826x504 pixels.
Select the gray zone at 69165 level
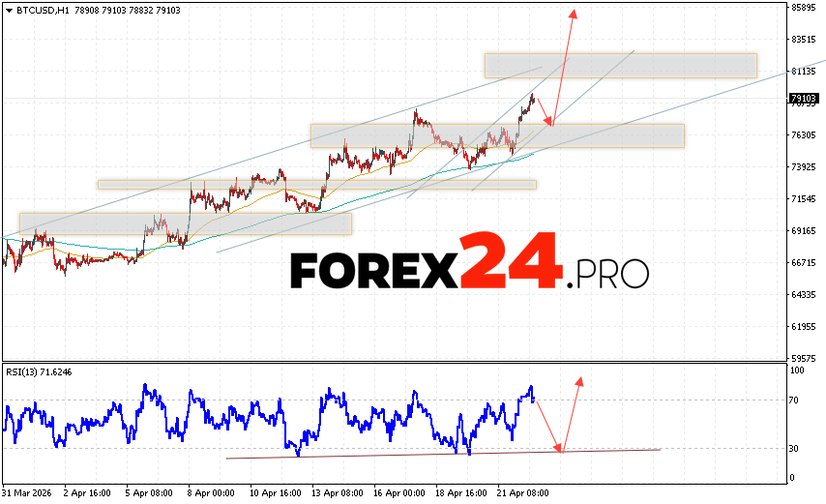[x=185, y=223]
